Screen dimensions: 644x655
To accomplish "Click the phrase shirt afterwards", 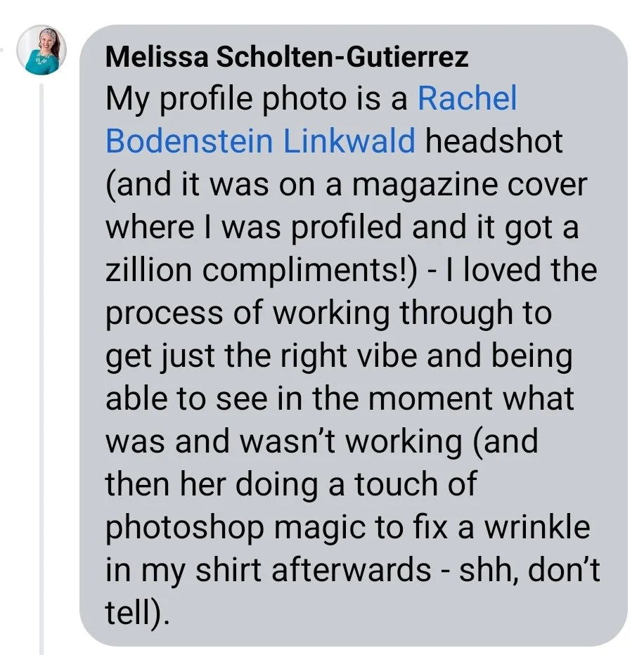I will pos(313,570).
